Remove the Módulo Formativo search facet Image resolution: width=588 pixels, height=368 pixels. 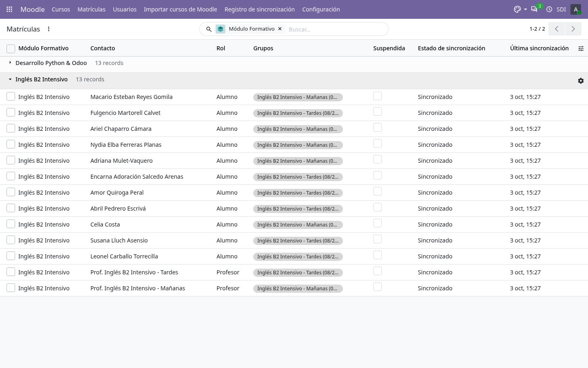(280, 29)
